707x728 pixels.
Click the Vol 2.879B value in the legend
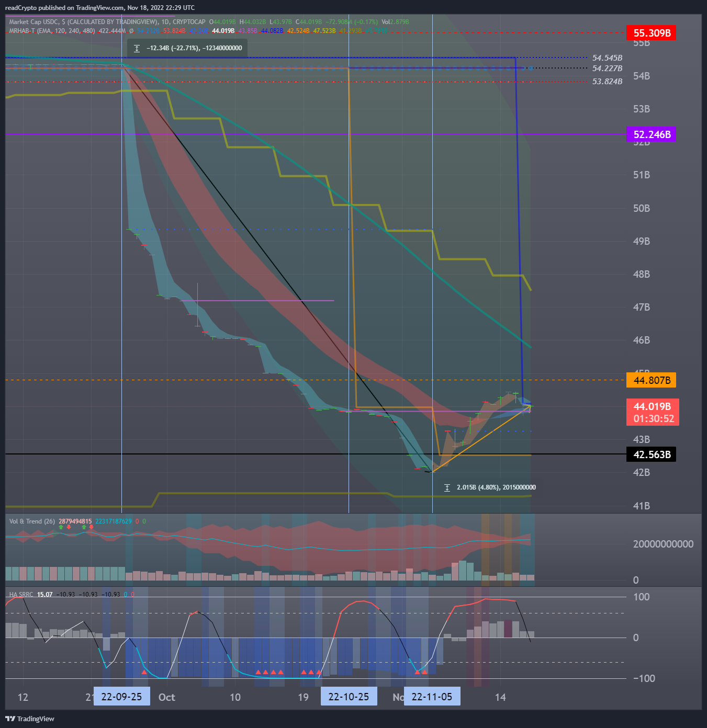coord(395,22)
